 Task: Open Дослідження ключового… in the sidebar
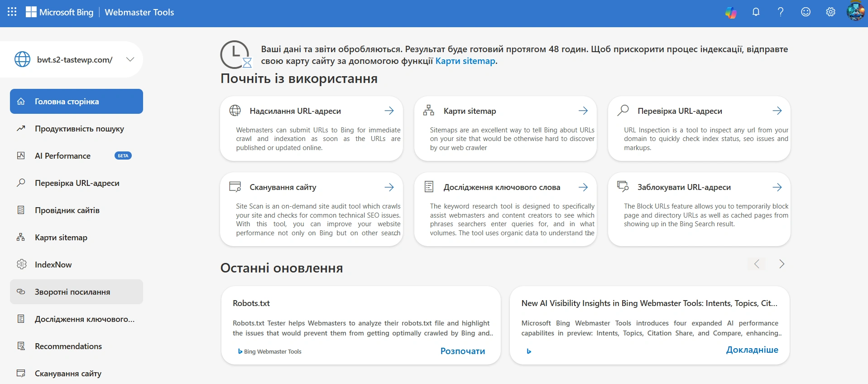pos(77,319)
